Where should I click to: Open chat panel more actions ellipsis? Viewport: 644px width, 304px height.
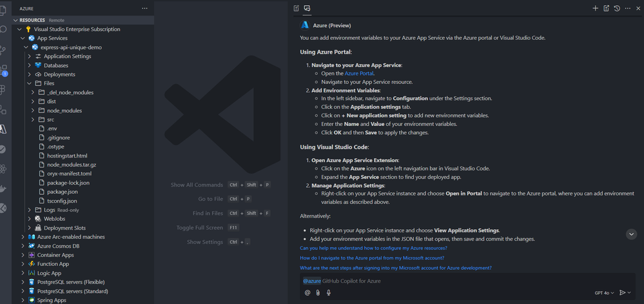click(628, 8)
